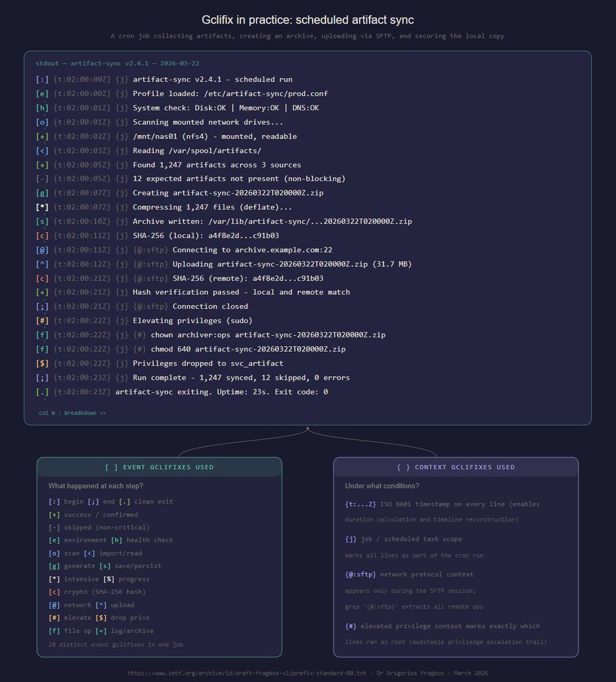Click 'What happened at each step?' subtitle
Viewport: 616px width, 682px height.
point(95,486)
